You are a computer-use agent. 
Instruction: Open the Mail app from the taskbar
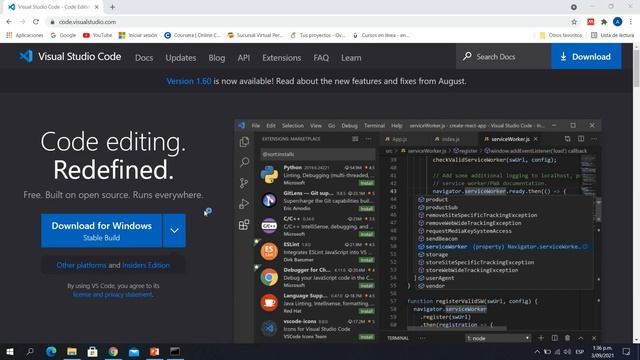pyautogui.click(x=134, y=351)
